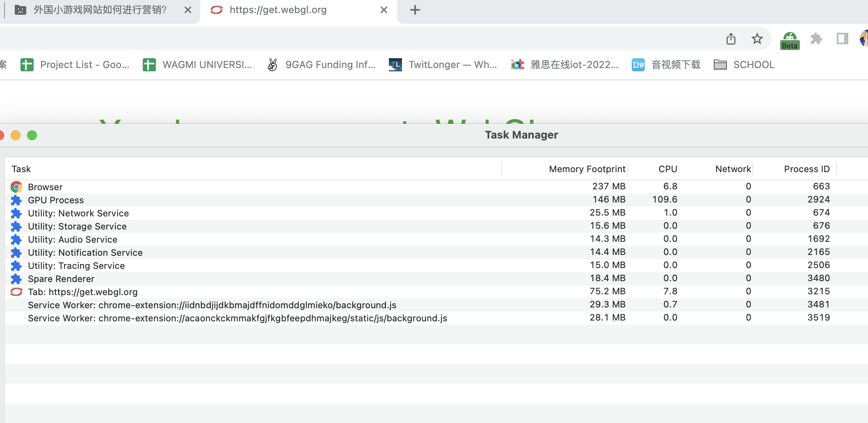Toggle the browser side panel icon
The width and height of the screenshot is (868, 423).
pos(842,39)
